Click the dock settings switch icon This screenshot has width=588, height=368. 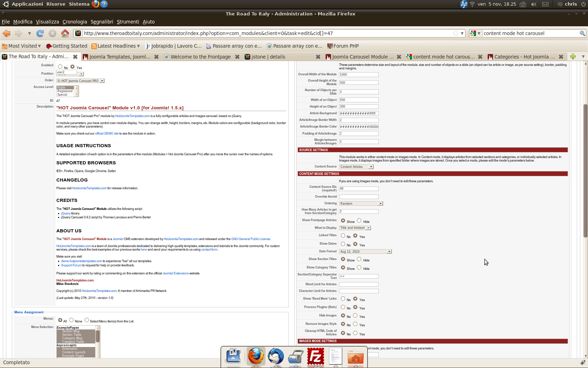tap(233, 356)
